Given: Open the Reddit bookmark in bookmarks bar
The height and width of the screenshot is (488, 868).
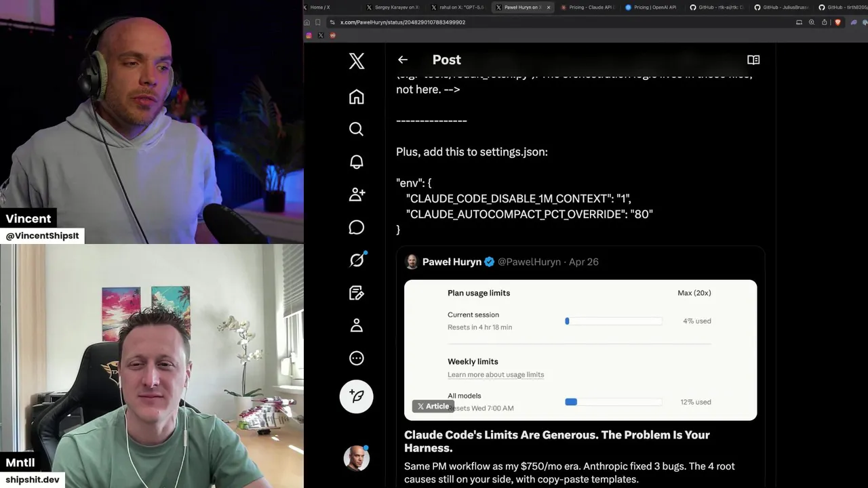Looking at the screenshot, I should click(332, 35).
